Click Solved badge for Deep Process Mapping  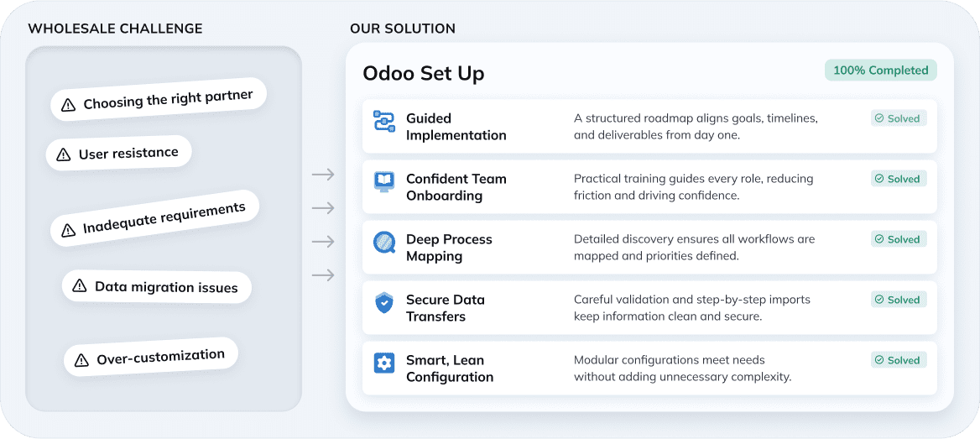click(x=898, y=239)
